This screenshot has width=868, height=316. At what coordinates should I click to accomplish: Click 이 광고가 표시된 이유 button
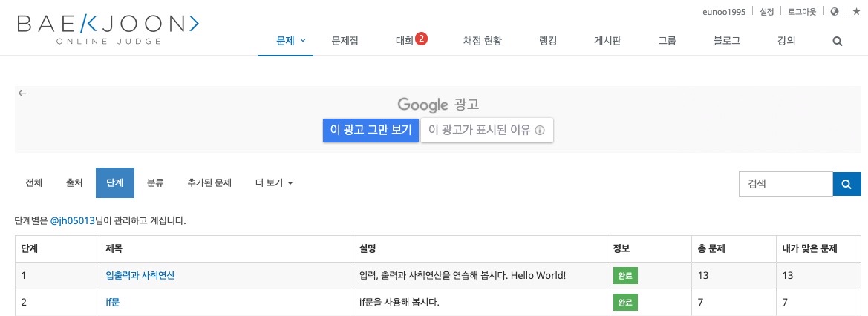pyautogui.click(x=487, y=130)
